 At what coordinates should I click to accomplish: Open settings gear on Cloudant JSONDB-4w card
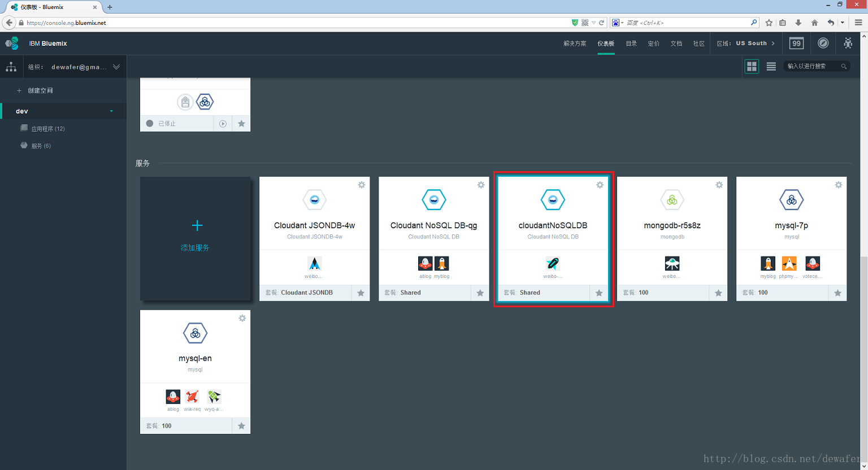click(362, 185)
